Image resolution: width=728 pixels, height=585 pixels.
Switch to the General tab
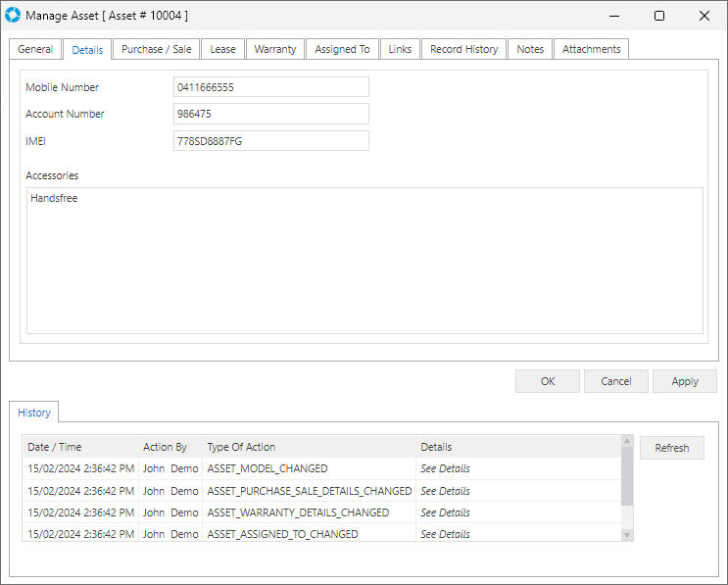point(35,49)
